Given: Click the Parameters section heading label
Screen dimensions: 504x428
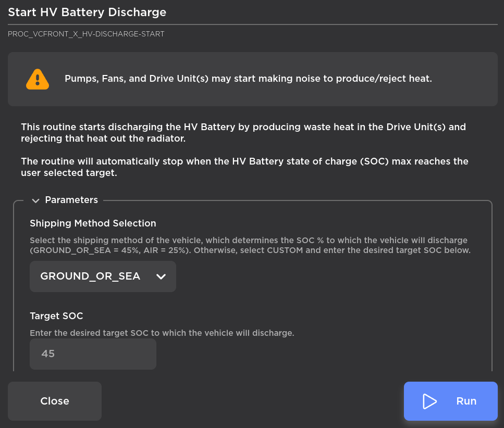Looking at the screenshot, I should pos(71,200).
